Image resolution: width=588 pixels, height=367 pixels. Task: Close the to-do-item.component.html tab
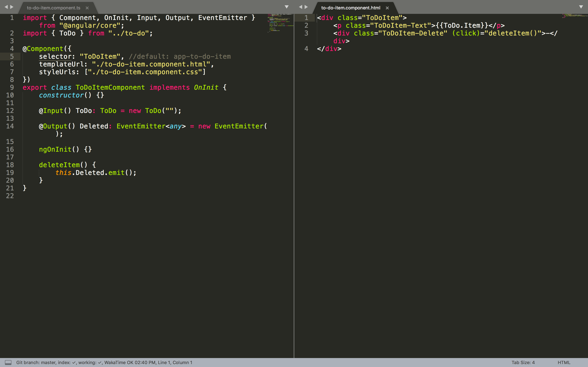pos(387,8)
